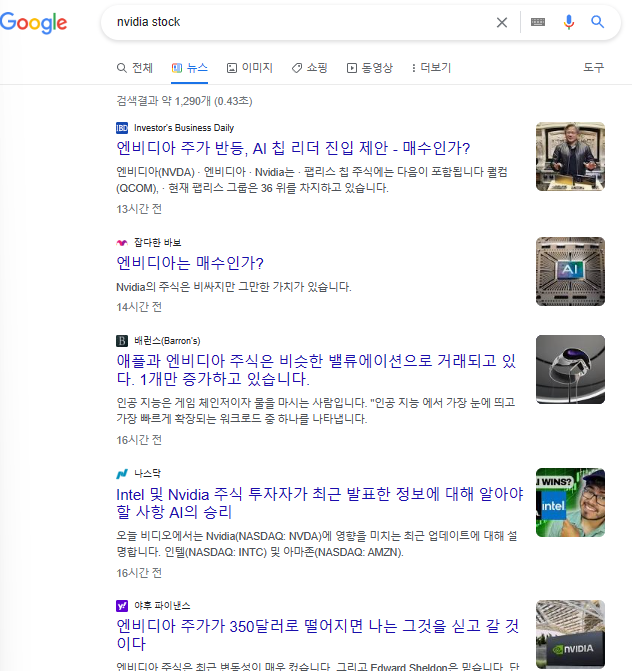Viewport: 632px width, 671px height.
Task: Open the AI chip thumbnail image
Action: [570, 271]
